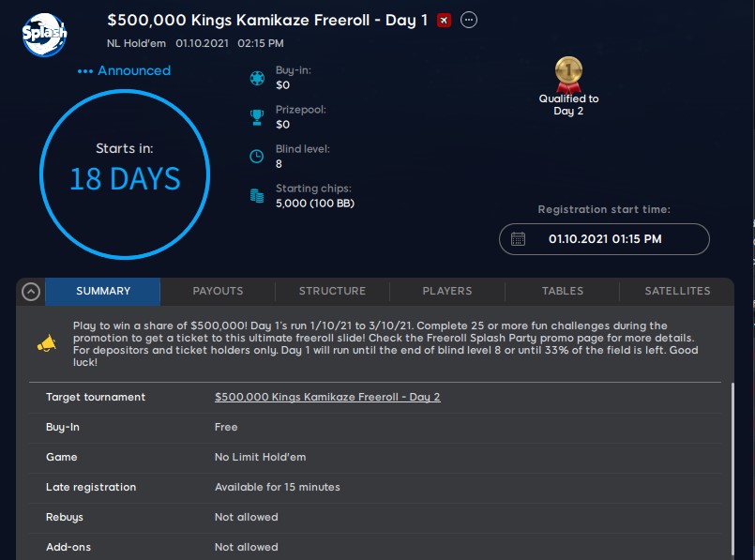Click the Buy-in poker chip icon
The width and height of the screenshot is (755, 560).
(x=256, y=78)
